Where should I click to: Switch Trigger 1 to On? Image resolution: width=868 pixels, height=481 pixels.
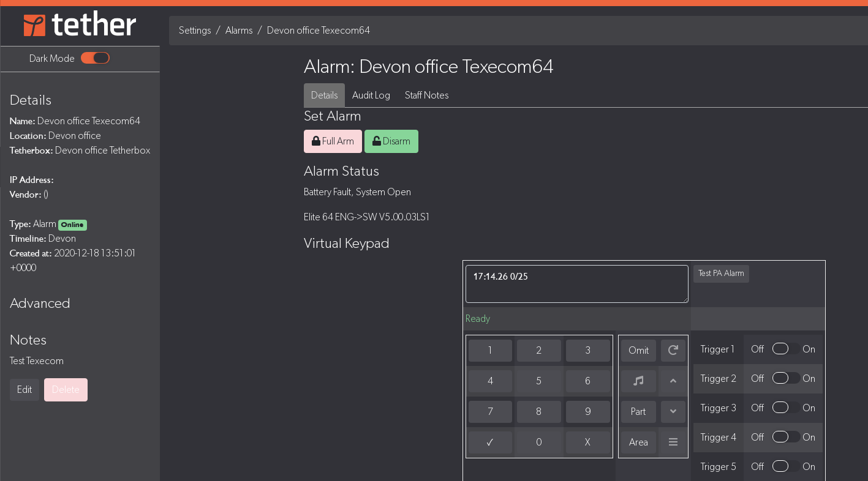tap(780, 348)
